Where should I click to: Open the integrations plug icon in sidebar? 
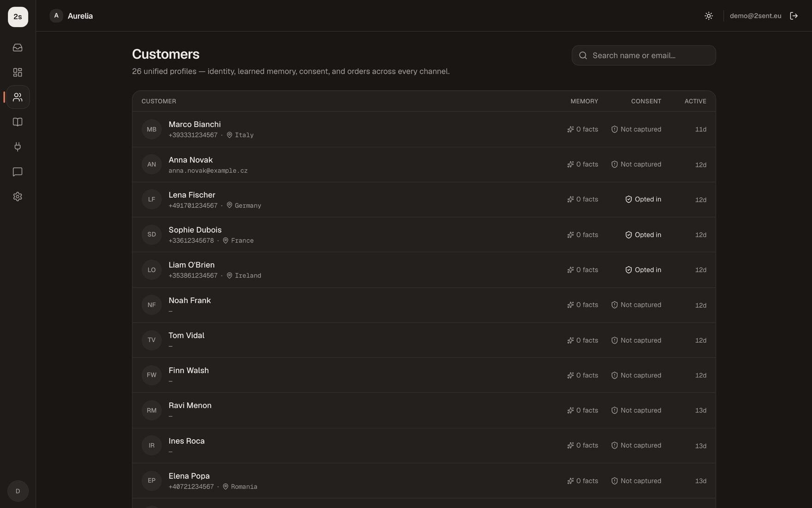pos(18,147)
